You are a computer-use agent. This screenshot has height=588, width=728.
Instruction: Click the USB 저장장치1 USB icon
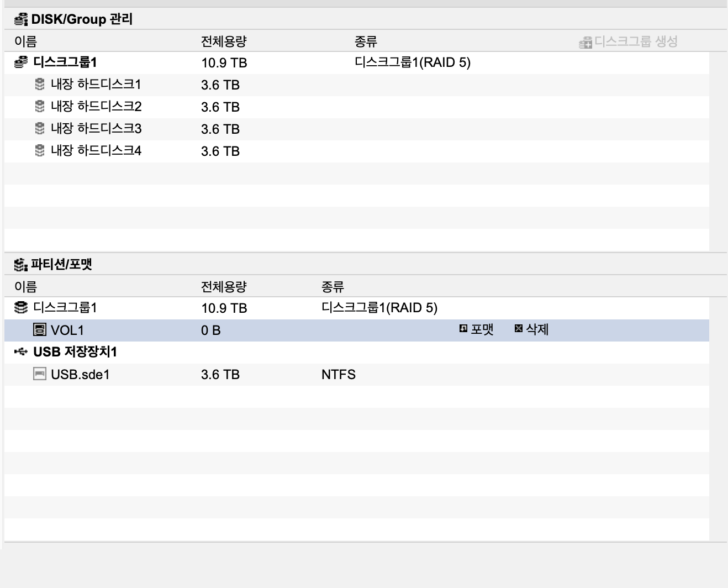[x=21, y=351]
